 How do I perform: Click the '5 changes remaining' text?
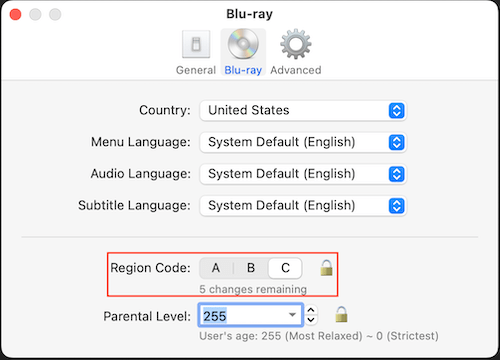pos(253,289)
